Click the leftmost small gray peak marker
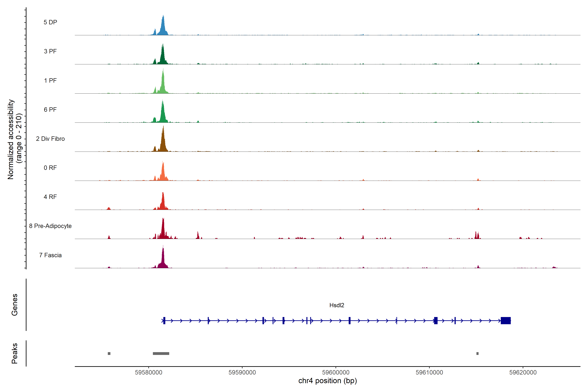The height and width of the screenshot is (392, 588). 109,353
